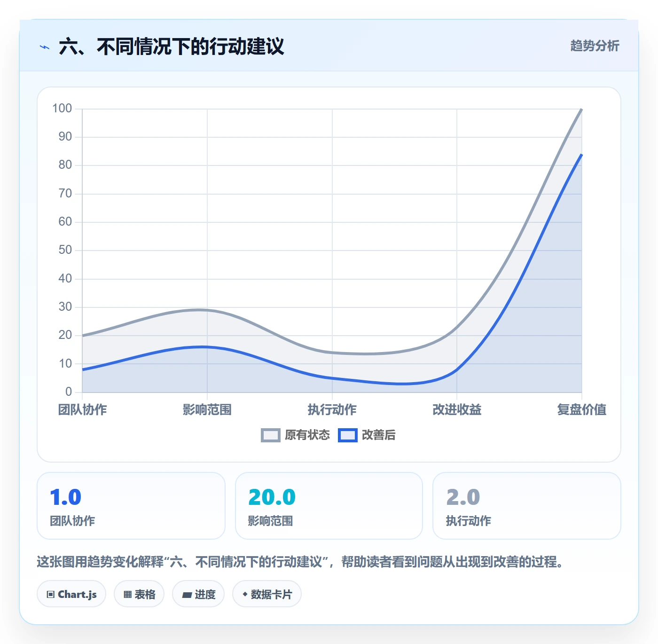Image resolution: width=658 pixels, height=644 pixels.
Task: Click the lightning icon beside the section title
Action: [x=45, y=47]
